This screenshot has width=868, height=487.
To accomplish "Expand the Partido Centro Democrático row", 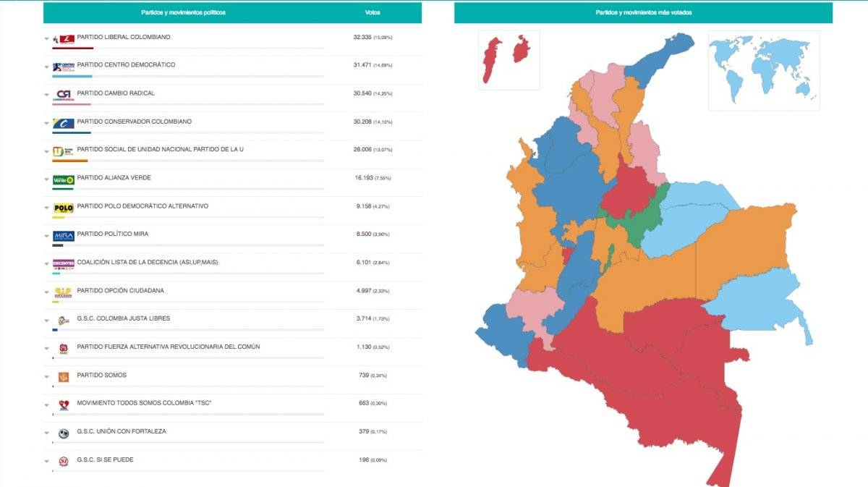I will [x=47, y=67].
